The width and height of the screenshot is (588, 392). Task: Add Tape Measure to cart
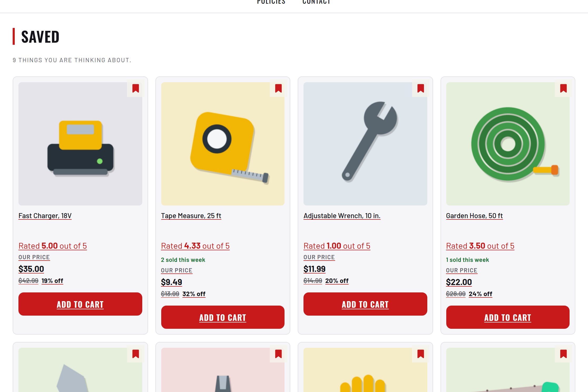click(x=223, y=317)
